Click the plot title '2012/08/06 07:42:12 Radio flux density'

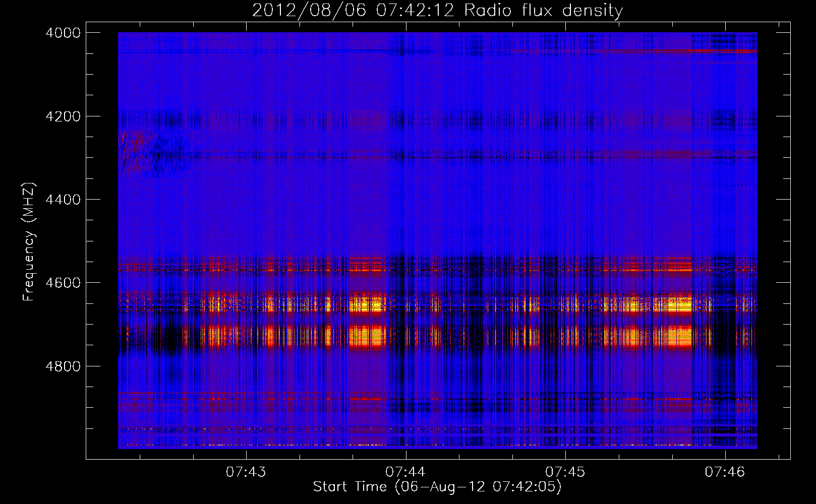[x=438, y=10]
